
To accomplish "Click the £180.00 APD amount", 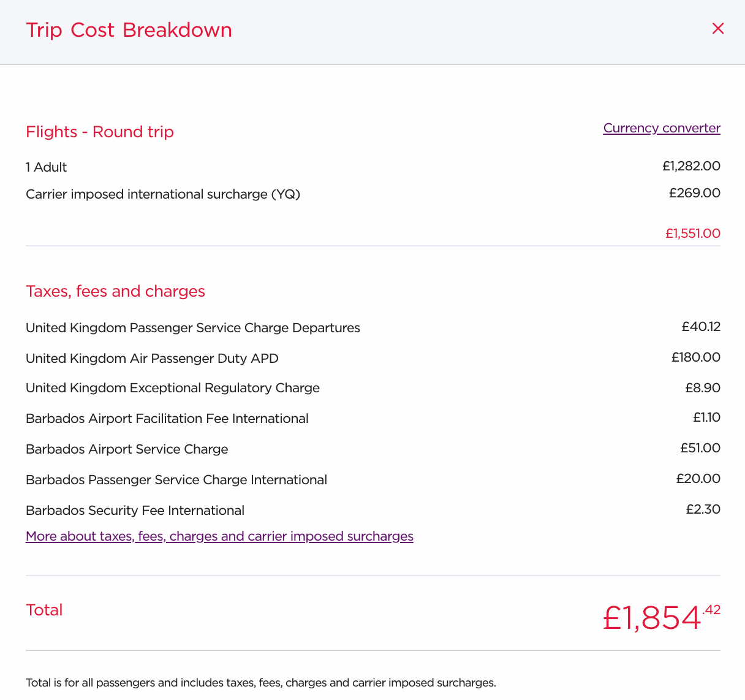I will (696, 357).
